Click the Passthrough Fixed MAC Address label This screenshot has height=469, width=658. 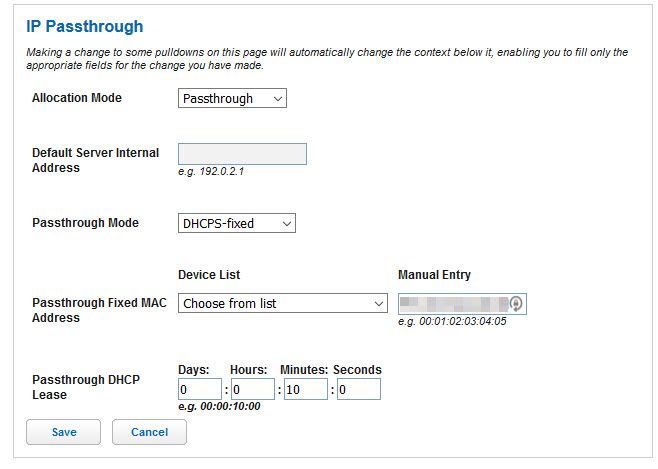tap(99, 310)
